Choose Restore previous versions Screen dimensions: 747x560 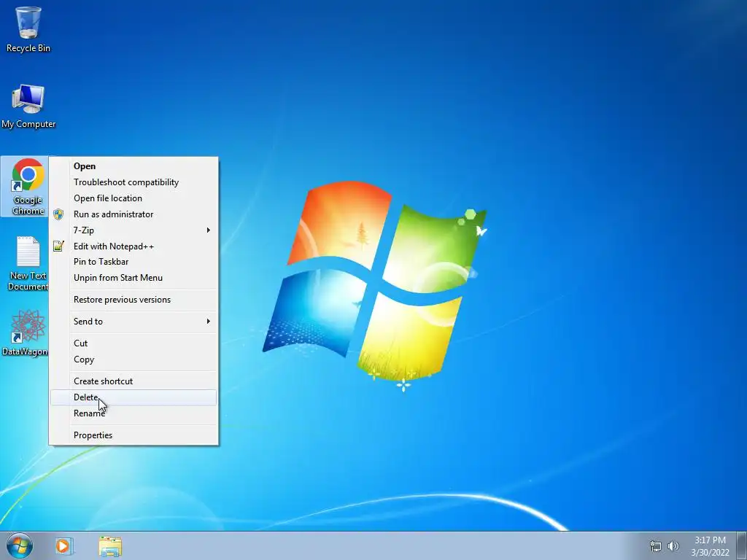[x=133, y=300]
